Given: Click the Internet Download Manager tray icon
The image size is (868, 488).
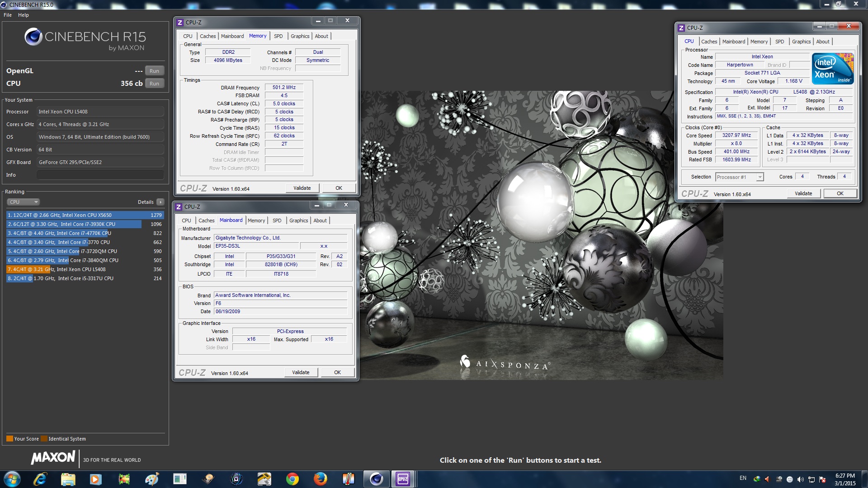Looking at the screenshot, I should coord(757,479).
